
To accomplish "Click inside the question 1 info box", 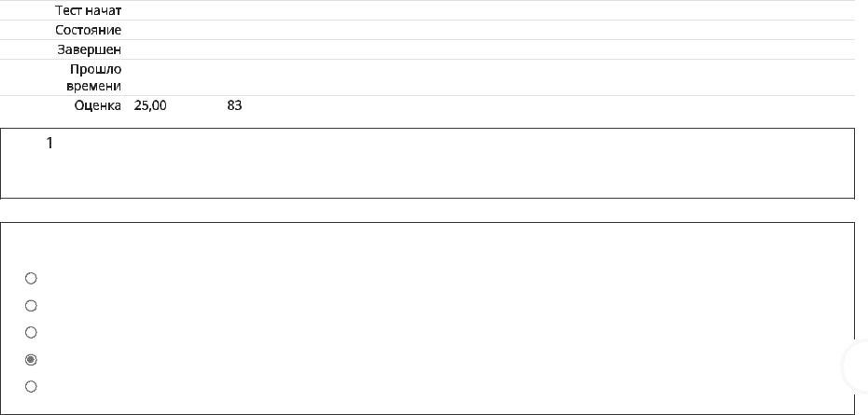I will point(427,163).
